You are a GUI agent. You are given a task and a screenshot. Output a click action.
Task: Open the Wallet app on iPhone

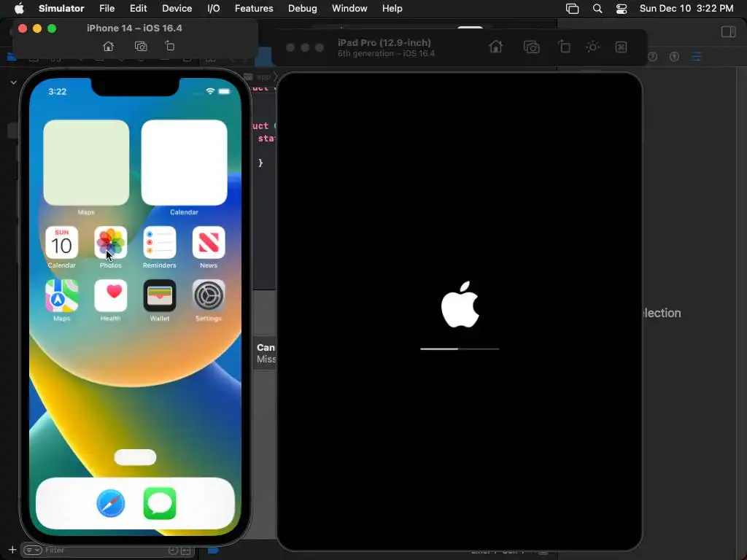click(x=160, y=296)
